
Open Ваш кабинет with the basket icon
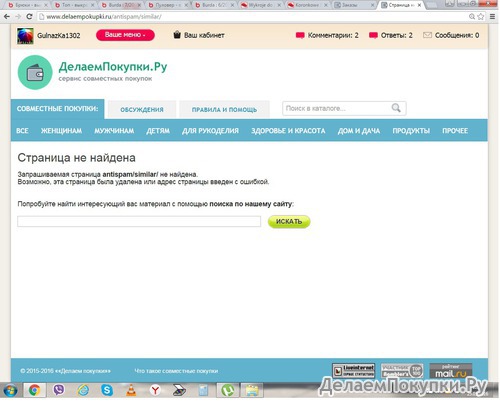pyautogui.click(x=199, y=35)
